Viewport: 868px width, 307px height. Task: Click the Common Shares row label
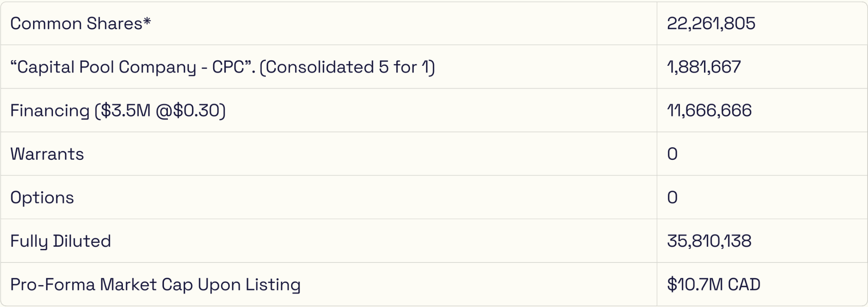coord(76,24)
